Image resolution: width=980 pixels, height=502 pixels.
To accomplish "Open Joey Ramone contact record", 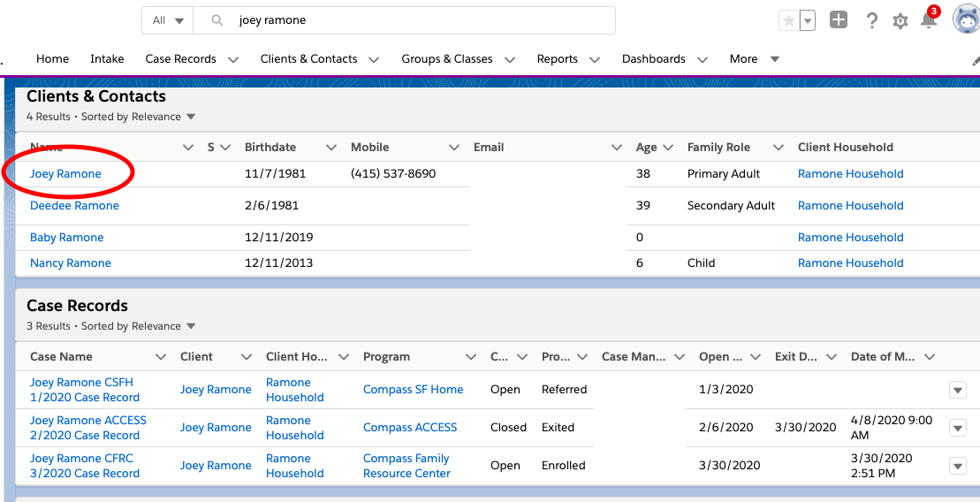I will [65, 174].
